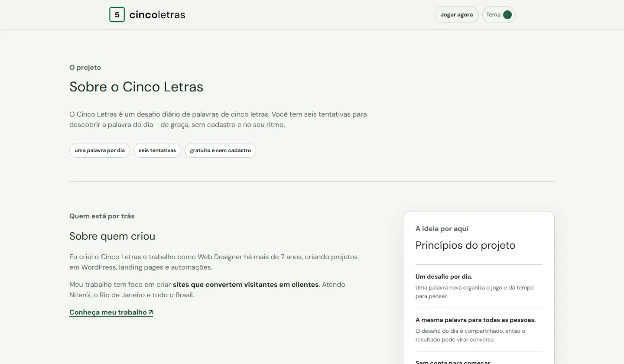The height and width of the screenshot is (364, 624).
Task: Select the 'gratuito e sem cadastro' tag
Action: (x=220, y=150)
